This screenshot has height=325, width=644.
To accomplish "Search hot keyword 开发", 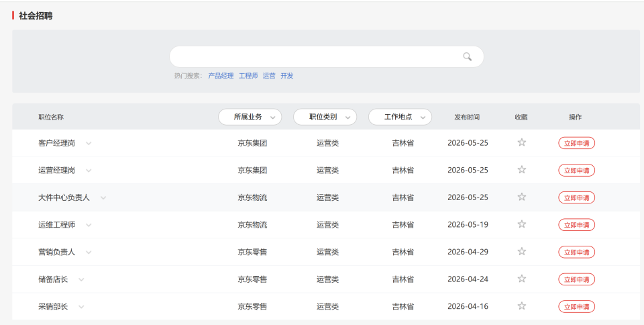I will [x=286, y=76].
